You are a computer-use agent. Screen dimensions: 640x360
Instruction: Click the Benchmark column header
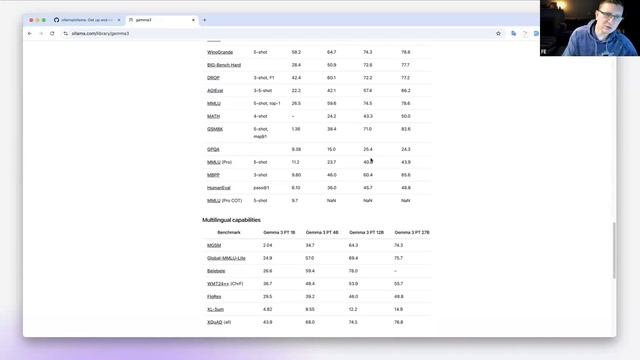point(229,232)
